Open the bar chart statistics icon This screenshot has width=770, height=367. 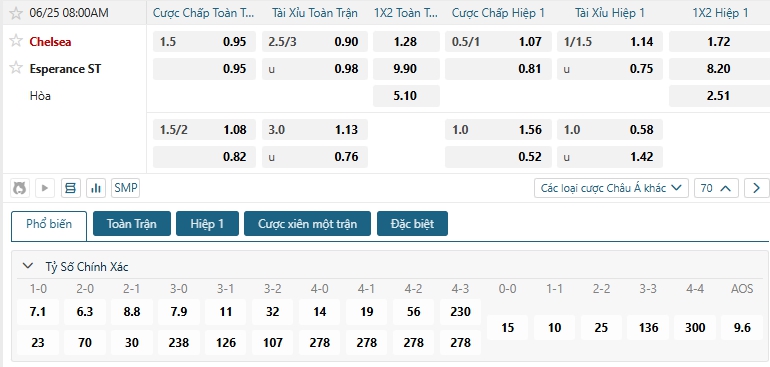point(96,188)
